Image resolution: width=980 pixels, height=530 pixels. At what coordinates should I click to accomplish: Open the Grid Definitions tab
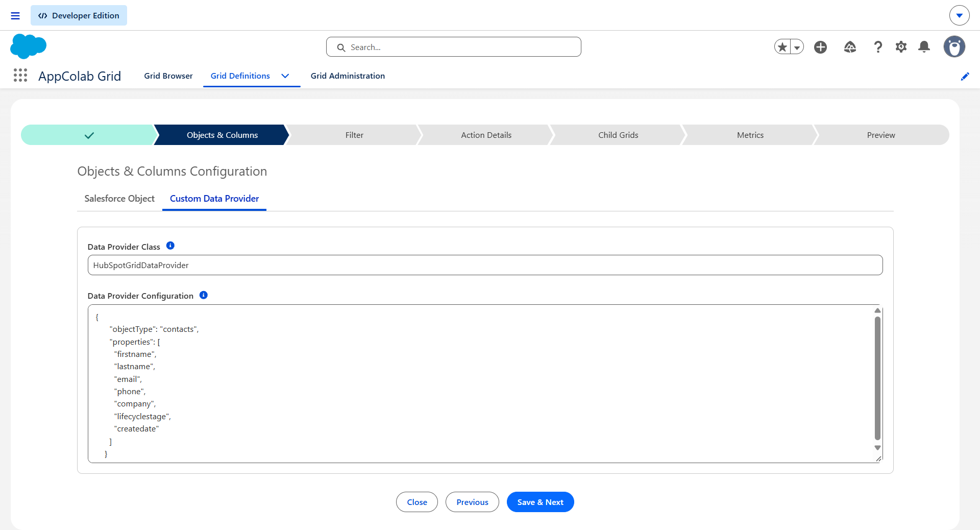(x=240, y=76)
